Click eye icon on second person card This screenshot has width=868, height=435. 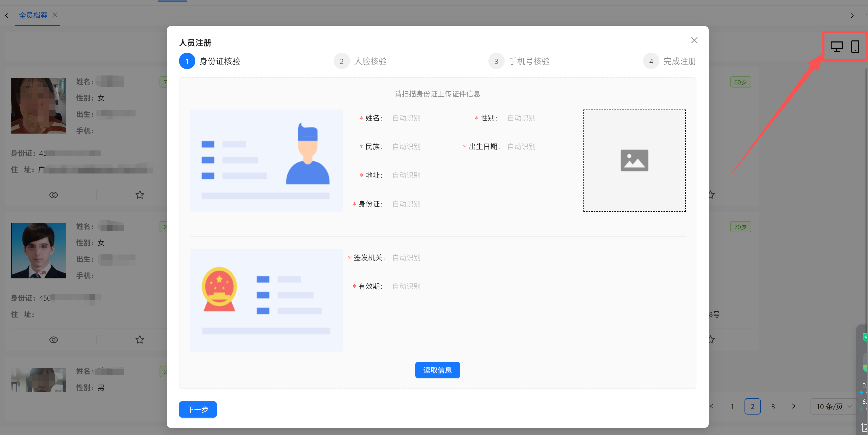(x=54, y=340)
